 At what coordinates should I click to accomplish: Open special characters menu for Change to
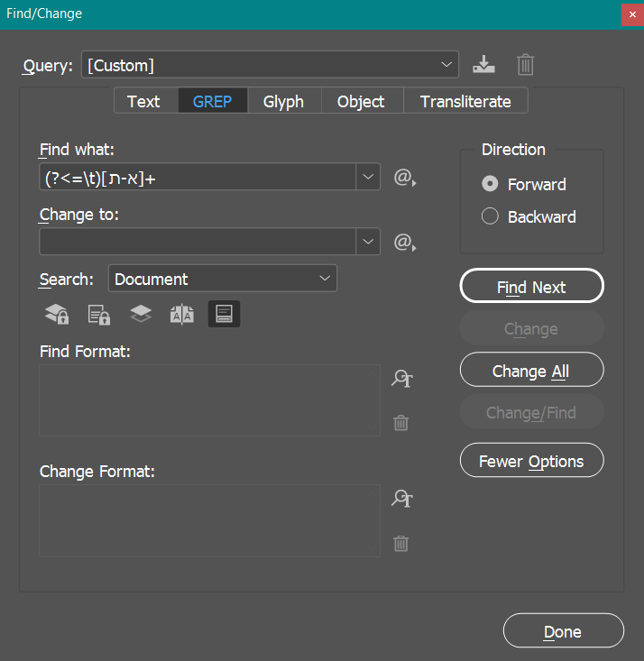pos(404,243)
